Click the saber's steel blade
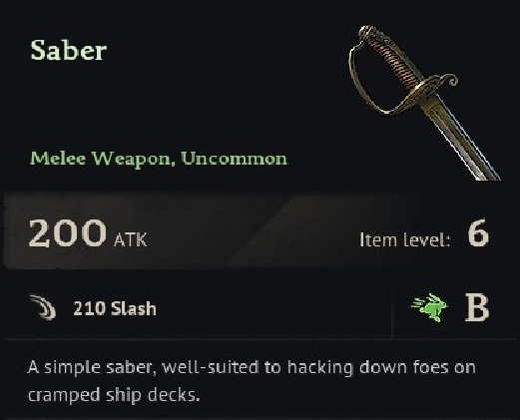Image resolution: width=520 pixels, height=420 pixels. coord(461,138)
